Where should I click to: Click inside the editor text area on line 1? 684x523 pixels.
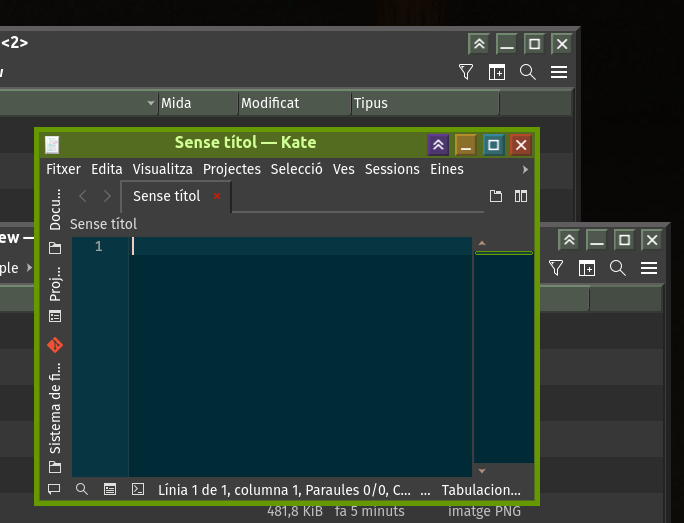[x=300, y=246]
